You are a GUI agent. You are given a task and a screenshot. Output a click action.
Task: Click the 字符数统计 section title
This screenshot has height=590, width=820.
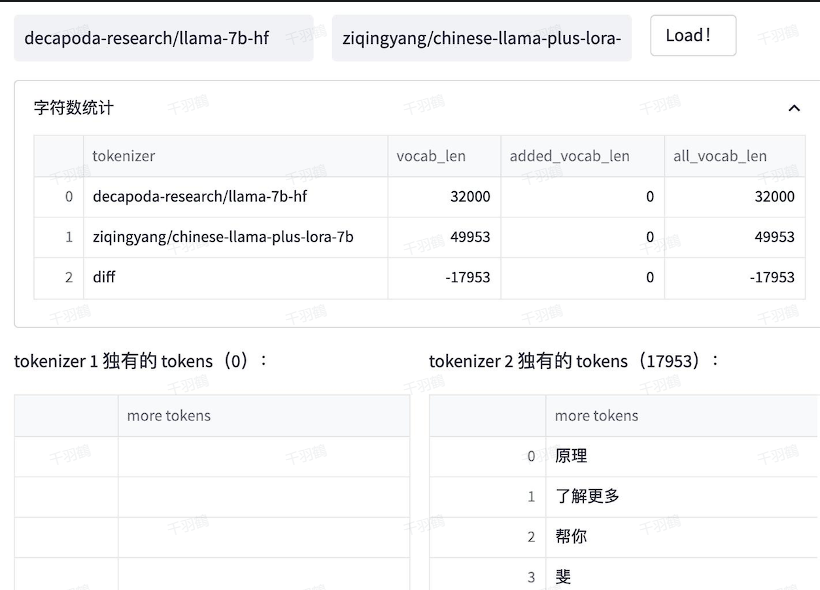(x=74, y=108)
